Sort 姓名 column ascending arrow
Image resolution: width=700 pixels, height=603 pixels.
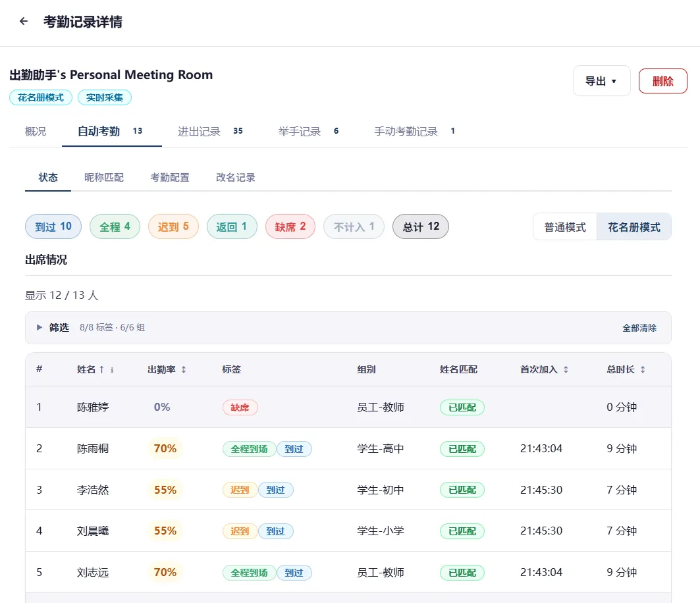point(102,369)
